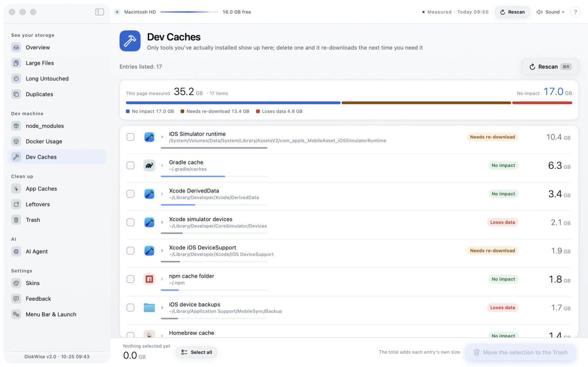Go to Large Files in sidebar
Screen dimensions: 588x367
point(57,63)
